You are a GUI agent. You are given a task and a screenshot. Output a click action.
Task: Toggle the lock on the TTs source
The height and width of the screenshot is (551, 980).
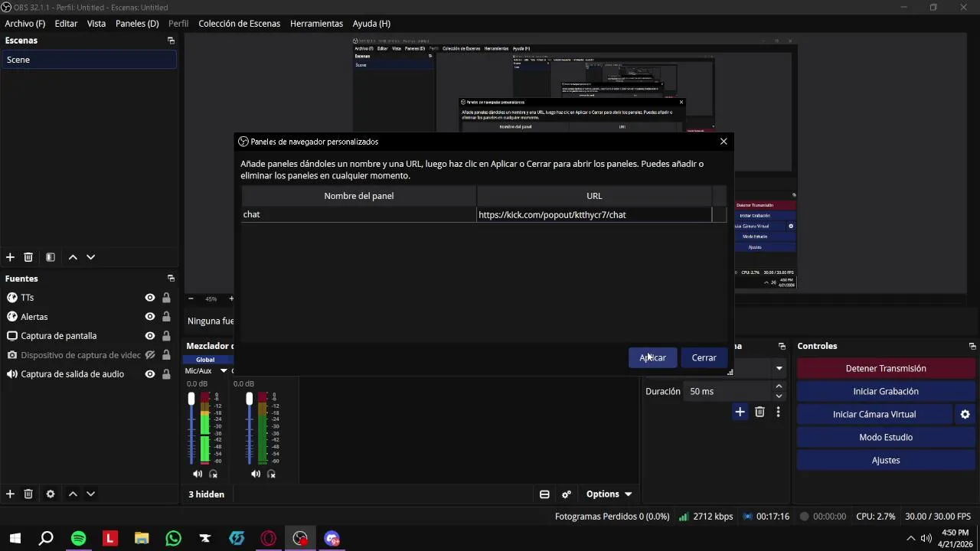(x=166, y=298)
